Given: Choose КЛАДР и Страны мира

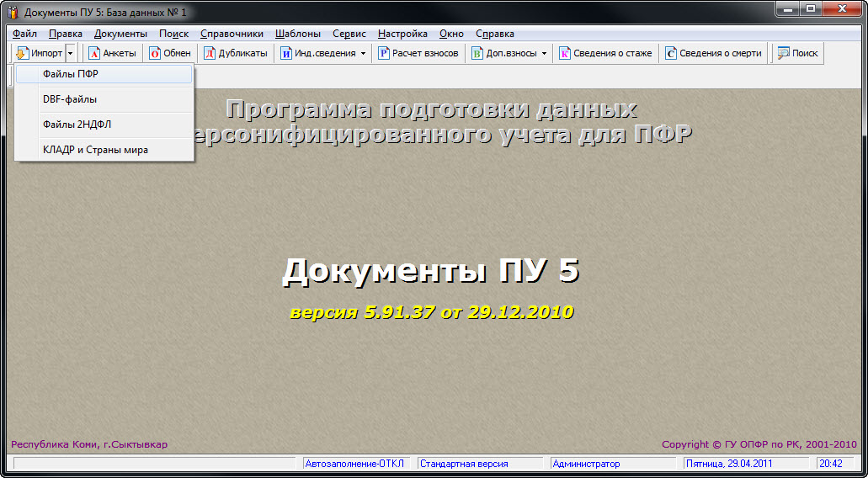Looking at the screenshot, I should point(95,150).
